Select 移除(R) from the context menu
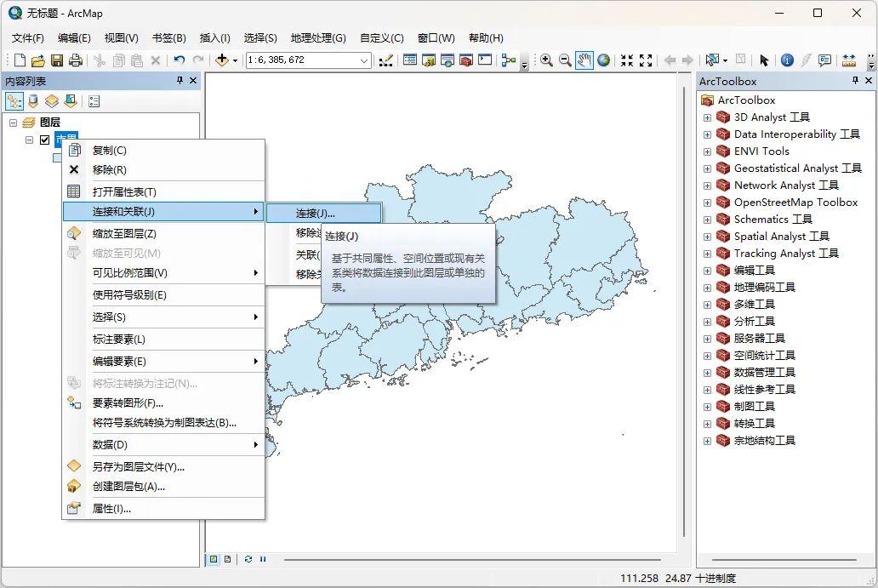 pyautogui.click(x=163, y=169)
